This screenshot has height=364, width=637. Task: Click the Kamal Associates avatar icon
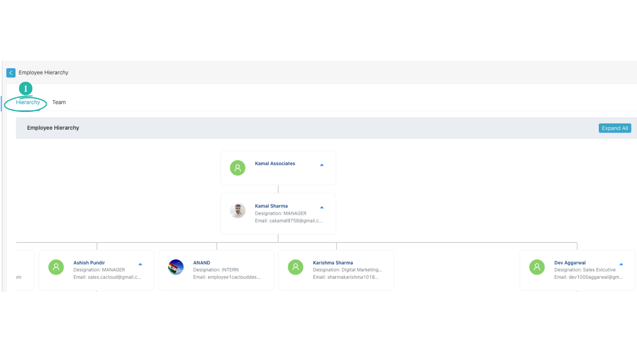click(x=238, y=168)
